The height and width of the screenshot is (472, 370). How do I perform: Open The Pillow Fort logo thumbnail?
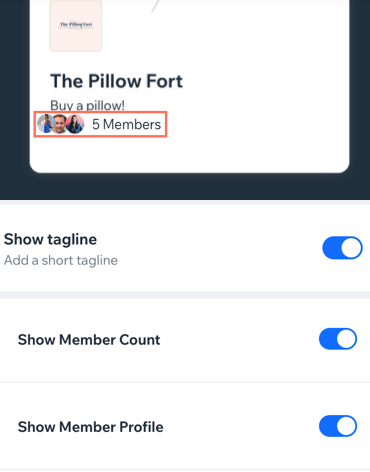pyautogui.click(x=76, y=25)
